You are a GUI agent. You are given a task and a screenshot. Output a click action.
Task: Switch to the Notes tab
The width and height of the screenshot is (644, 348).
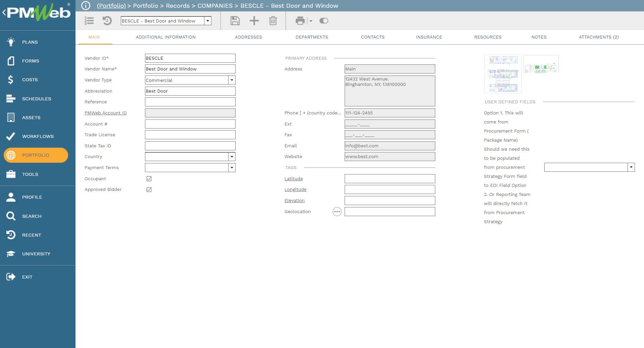(x=539, y=37)
